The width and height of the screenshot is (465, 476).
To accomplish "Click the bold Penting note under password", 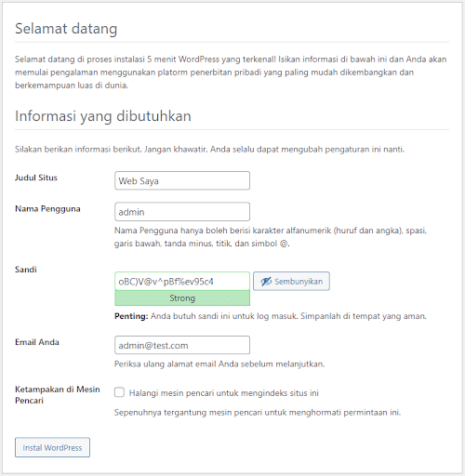I will click(131, 316).
